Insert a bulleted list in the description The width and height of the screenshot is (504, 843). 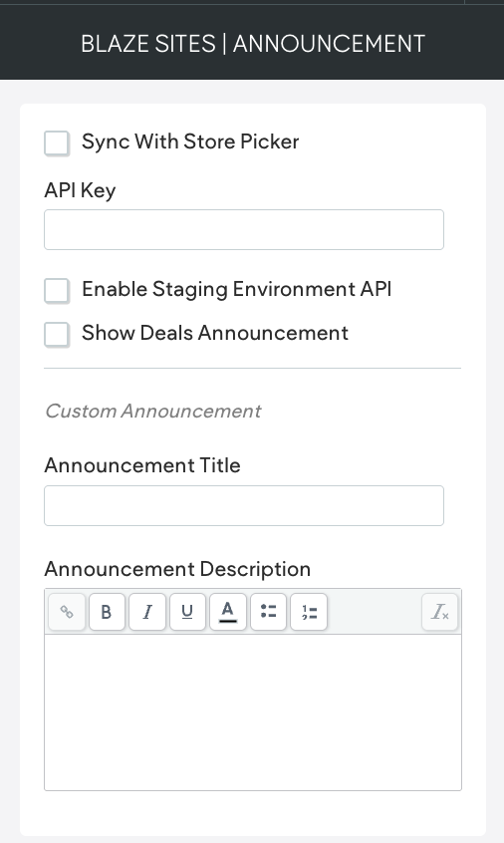[268, 612]
